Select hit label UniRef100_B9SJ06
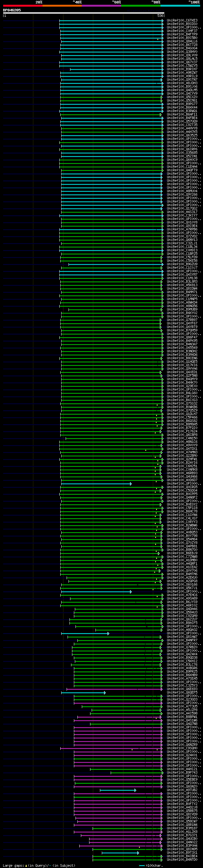The image size is (203, 868). [182, 87]
